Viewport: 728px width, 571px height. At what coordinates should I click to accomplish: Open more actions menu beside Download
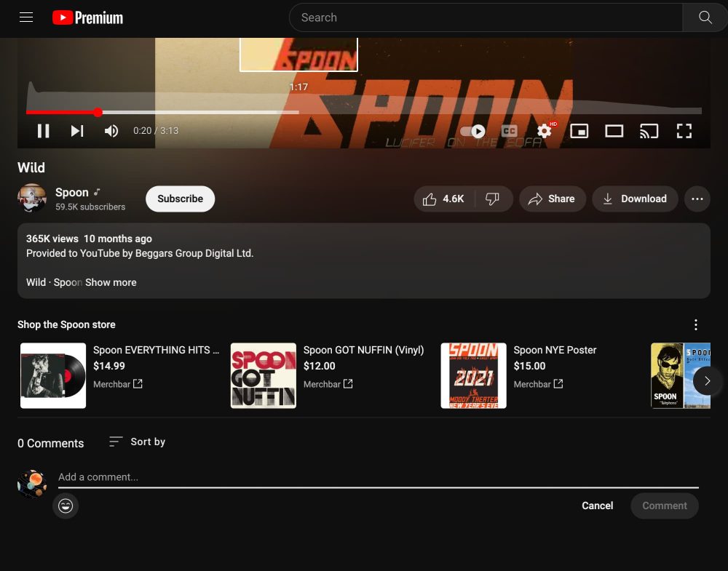tap(697, 199)
